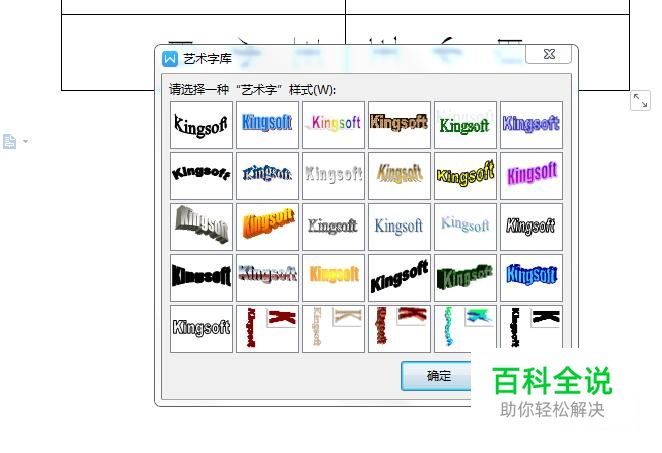Select the bright blue wavy 3D Kingsoft style
662x453 pixels.
(531, 278)
